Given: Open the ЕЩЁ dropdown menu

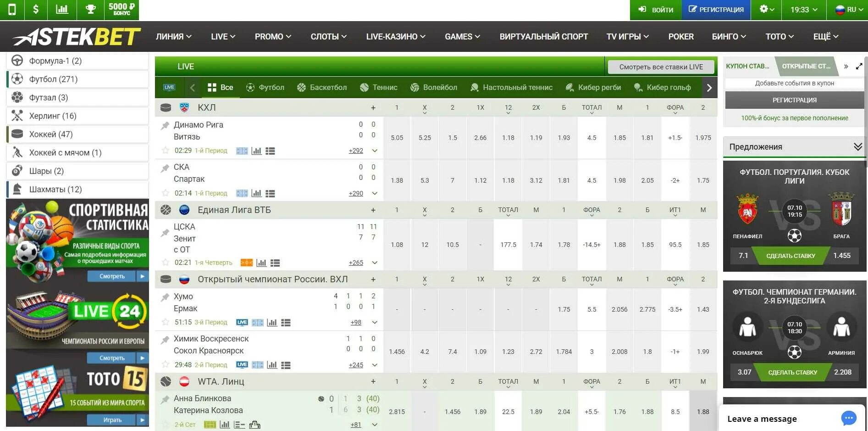Looking at the screenshot, I should [825, 37].
